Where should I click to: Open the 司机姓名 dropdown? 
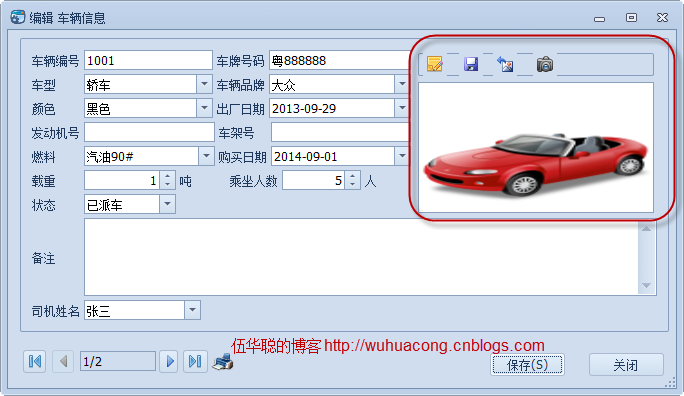tap(192, 310)
